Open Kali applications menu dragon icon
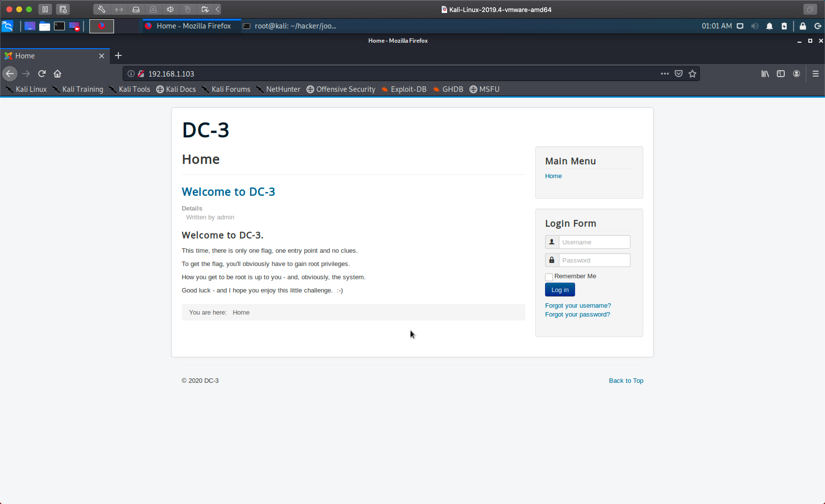 click(7, 26)
